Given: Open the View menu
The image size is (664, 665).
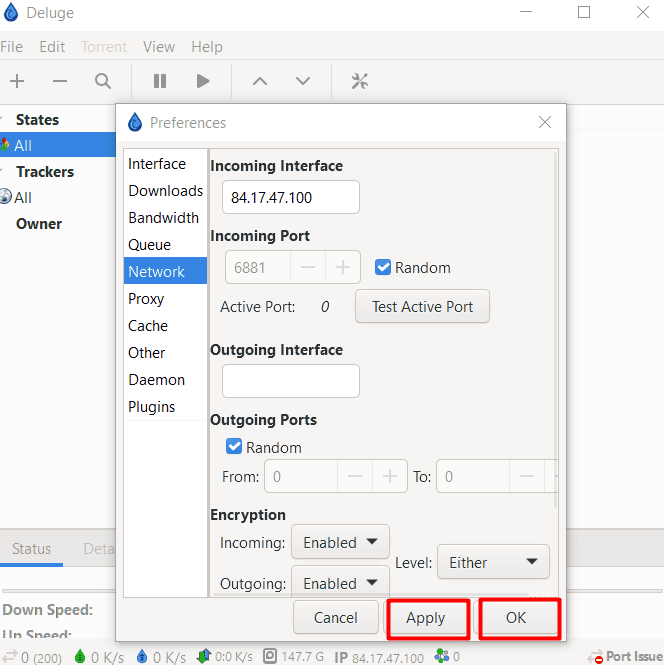Looking at the screenshot, I should click(x=159, y=47).
